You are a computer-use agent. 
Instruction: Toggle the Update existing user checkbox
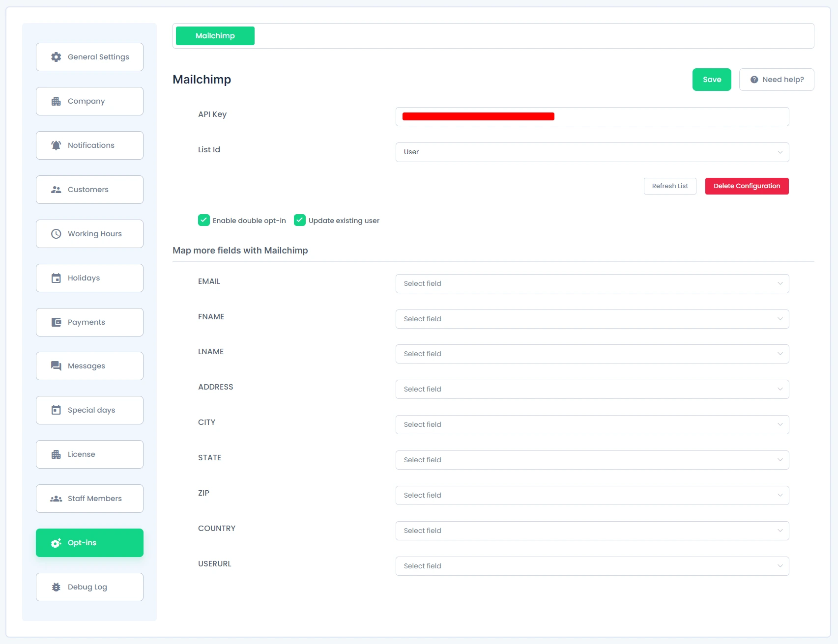click(300, 220)
